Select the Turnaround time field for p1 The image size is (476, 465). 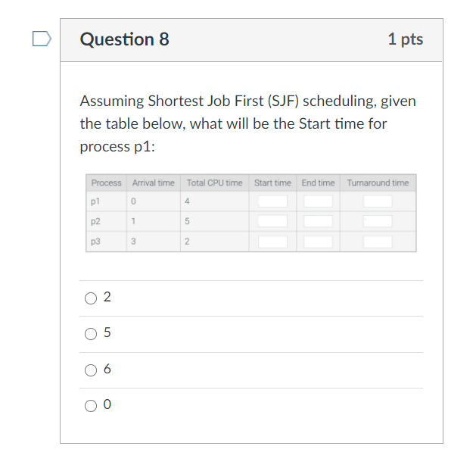(377, 201)
